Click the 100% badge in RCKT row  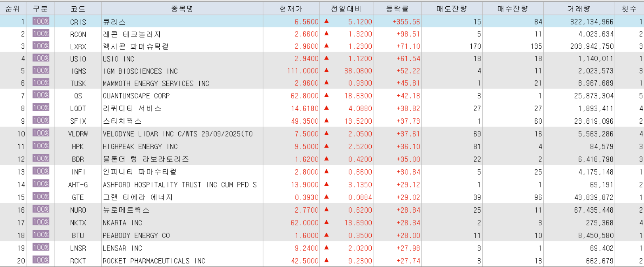point(41,260)
